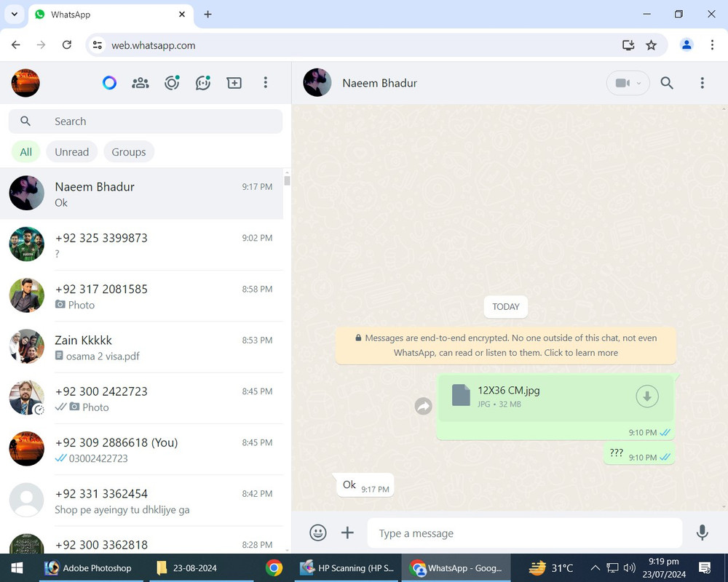Open the Chrome profile avatar
This screenshot has height=582, width=728.
(687, 45)
